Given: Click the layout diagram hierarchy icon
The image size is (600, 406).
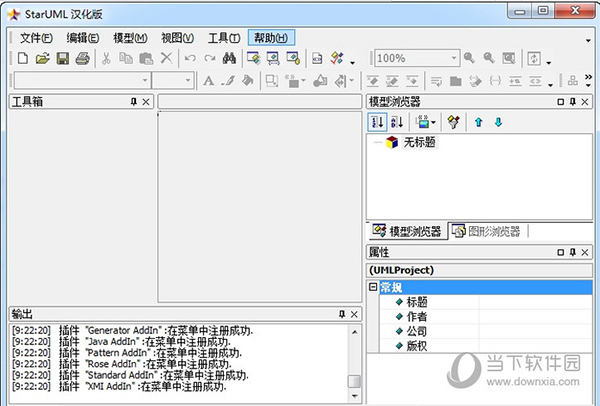Looking at the screenshot, I should coord(573,81).
